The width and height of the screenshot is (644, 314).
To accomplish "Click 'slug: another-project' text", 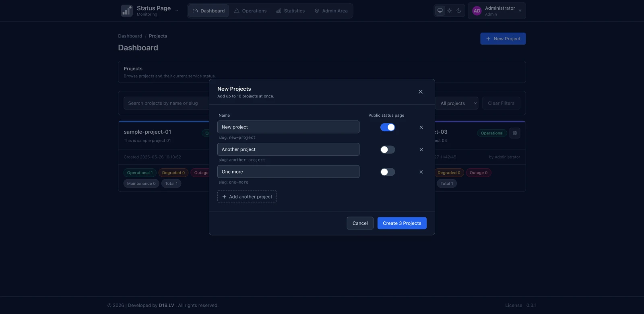I will tap(242, 160).
